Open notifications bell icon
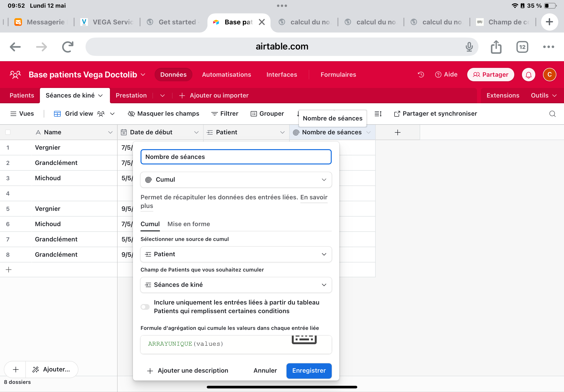 pyautogui.click(x=528, y=75)
